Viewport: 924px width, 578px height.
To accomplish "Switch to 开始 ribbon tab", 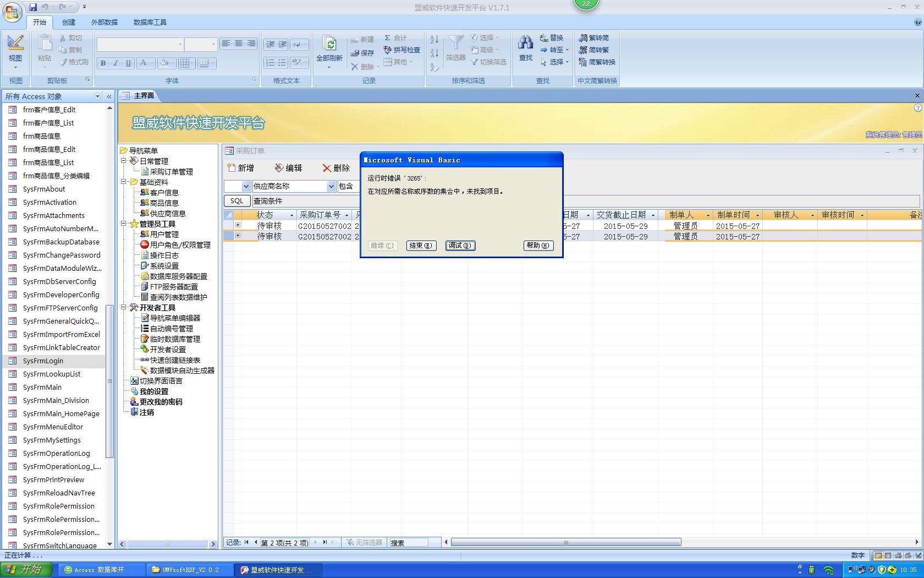I will pyautogui.click(x=39, y=23).
